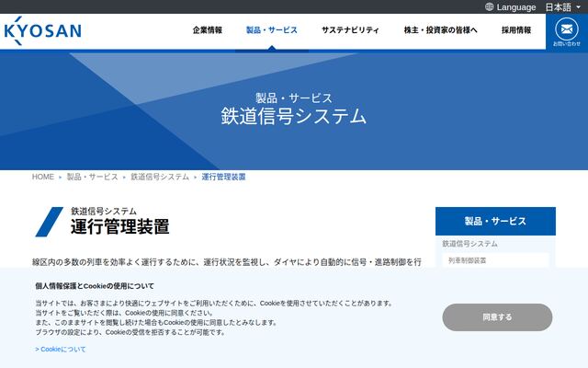
Task: Open the 企業情報 menu
Action: point(208,30)
